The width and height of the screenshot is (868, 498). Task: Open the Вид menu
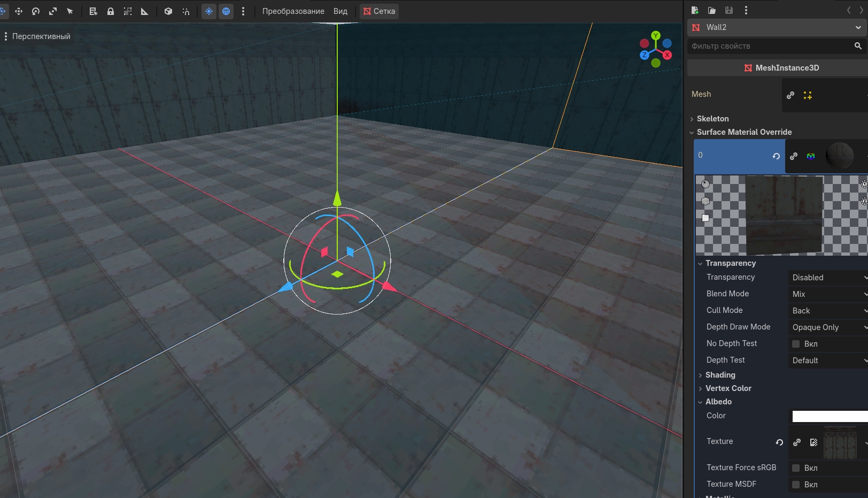[340, 11]
